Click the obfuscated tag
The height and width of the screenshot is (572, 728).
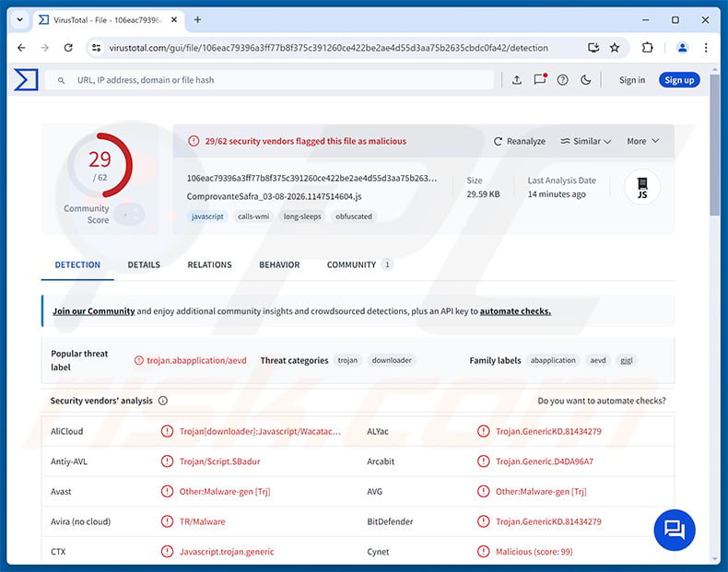coord(354,216)
